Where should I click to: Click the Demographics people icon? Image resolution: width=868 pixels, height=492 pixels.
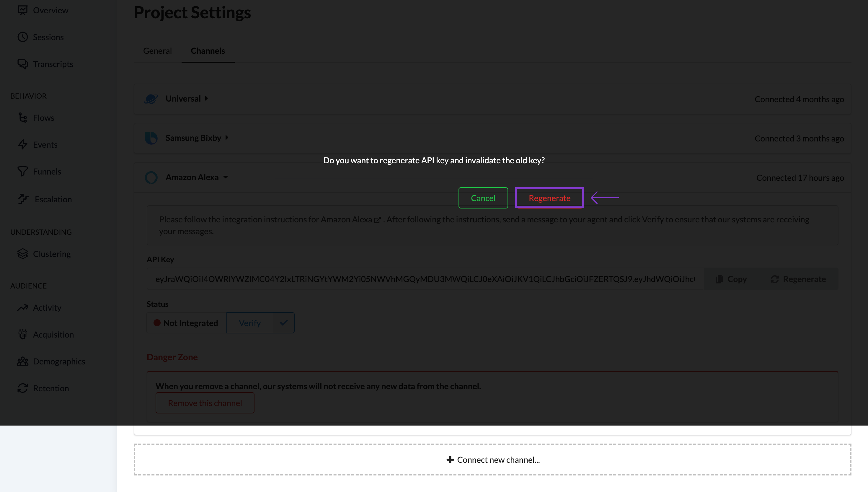23,361
